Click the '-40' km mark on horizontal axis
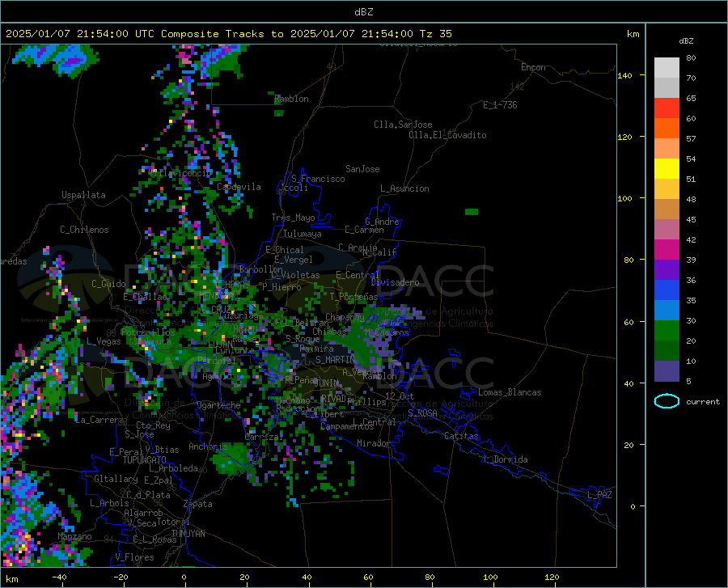This screenshot has height=588, width=728. pyautogui.click(x=59, y=577)
